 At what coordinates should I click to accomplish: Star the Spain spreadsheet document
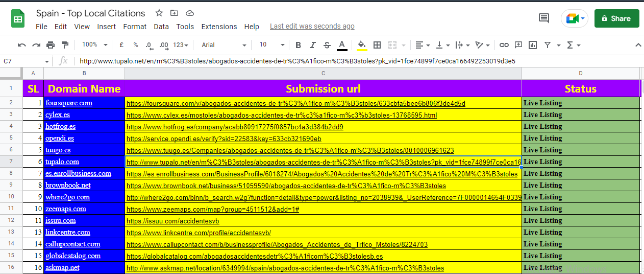click(159, 13)
